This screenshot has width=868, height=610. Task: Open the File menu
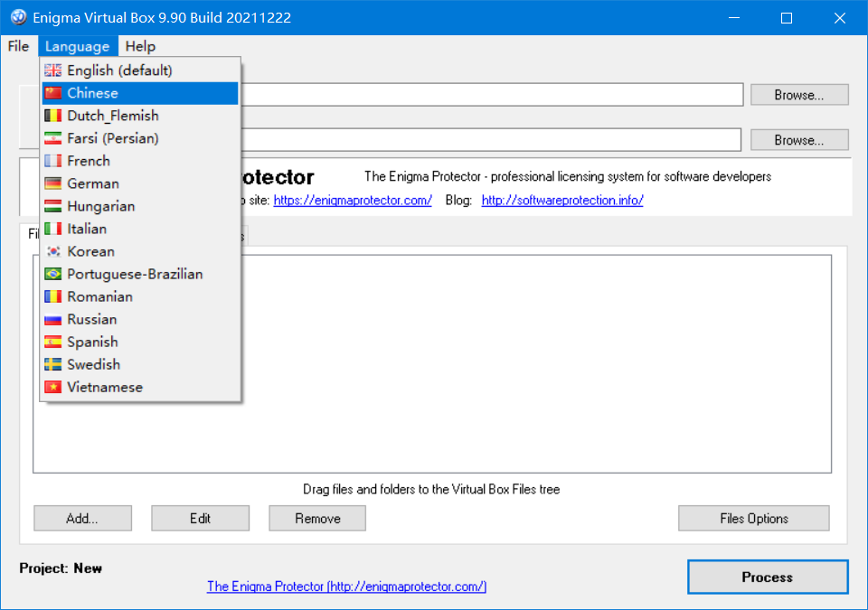pos(18,47)
